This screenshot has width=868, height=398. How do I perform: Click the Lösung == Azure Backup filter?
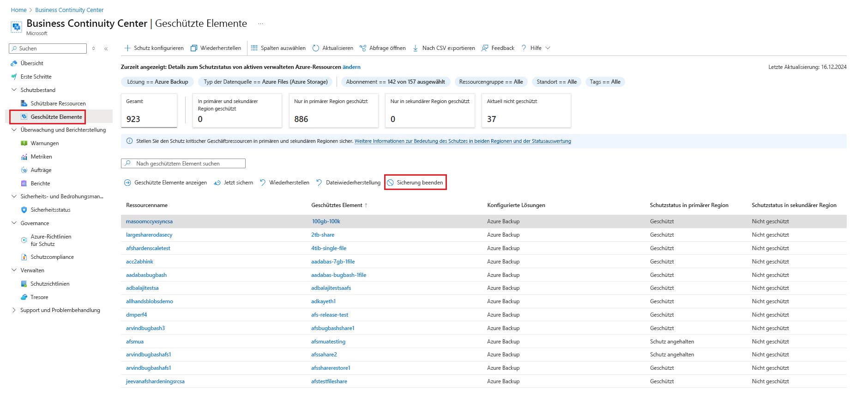point(157,82)
